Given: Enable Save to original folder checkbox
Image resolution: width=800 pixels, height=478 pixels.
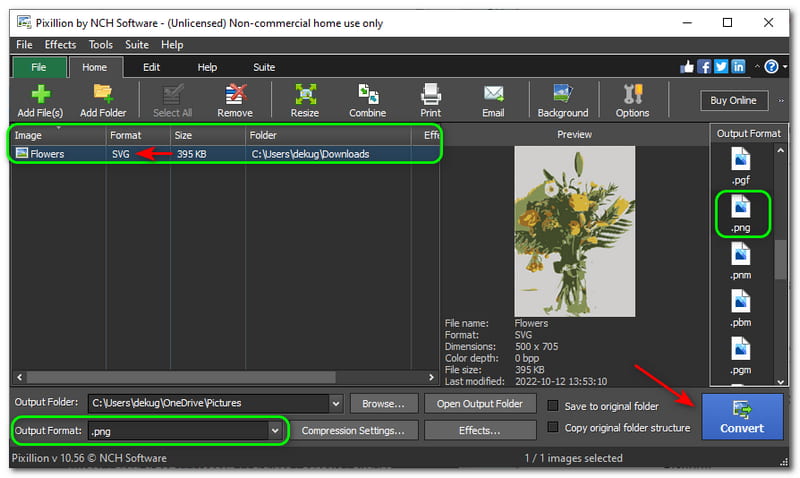Looking at the screenshot, I should coord(553,406).
